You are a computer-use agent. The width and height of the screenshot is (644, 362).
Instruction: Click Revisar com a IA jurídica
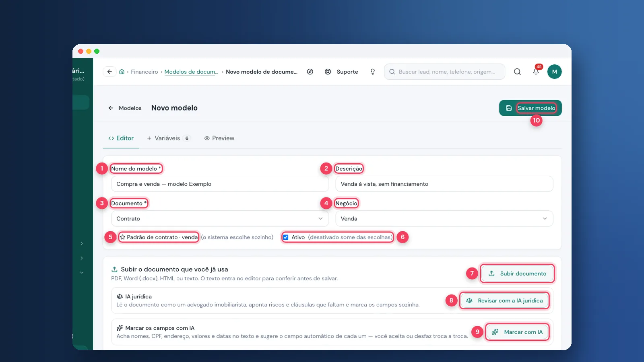coord(504,300)
